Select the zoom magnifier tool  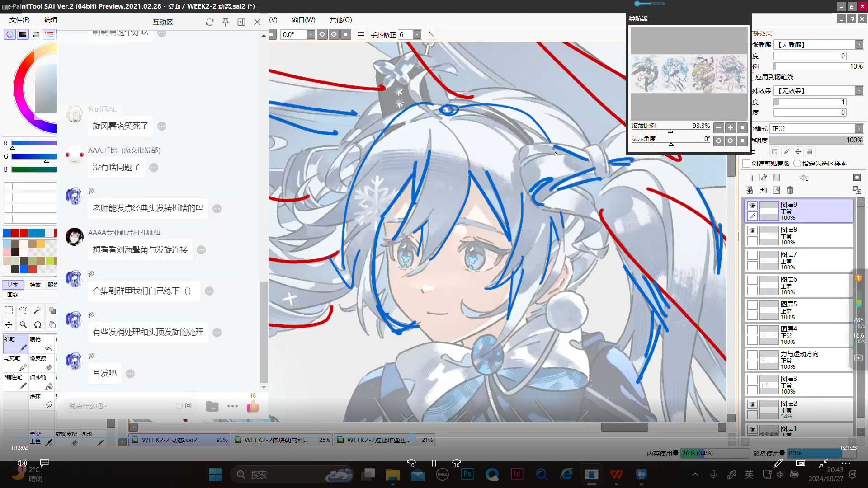pos(23,325)
